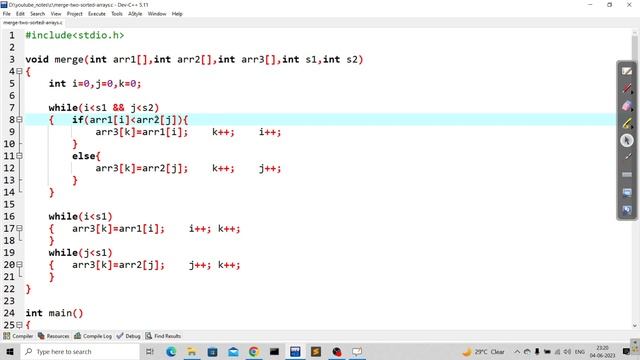Open the Execute menu

(97, 14)
